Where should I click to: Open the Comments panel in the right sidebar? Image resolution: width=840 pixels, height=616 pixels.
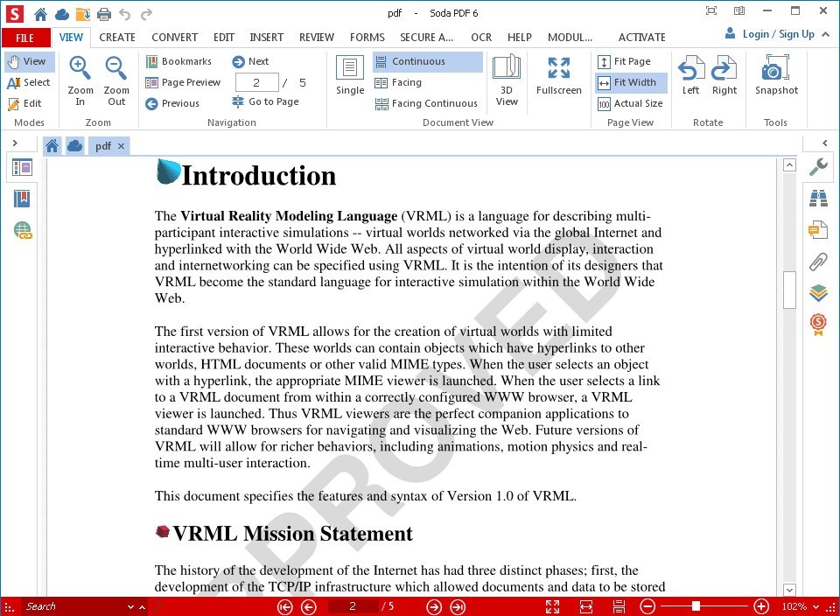tap(817, 229)
